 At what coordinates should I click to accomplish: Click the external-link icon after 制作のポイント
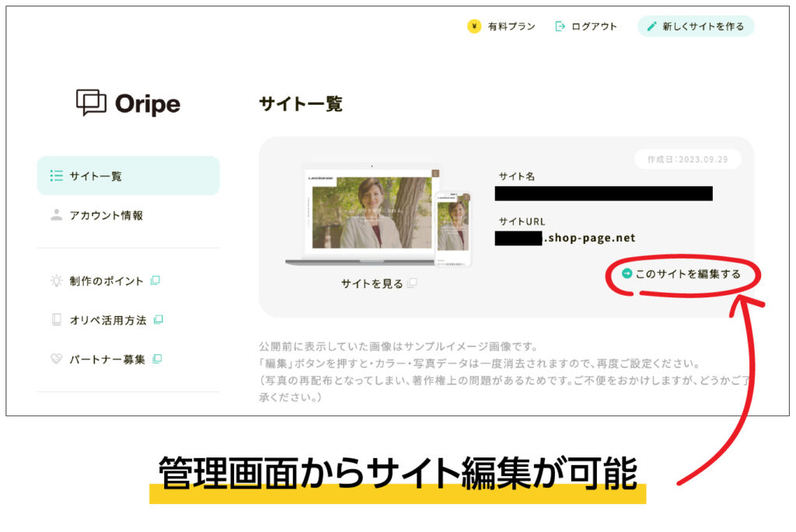pos(155,280)
